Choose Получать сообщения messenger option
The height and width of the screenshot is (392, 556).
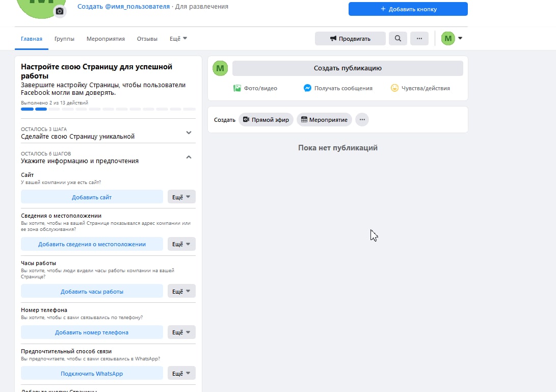(338, 88)
